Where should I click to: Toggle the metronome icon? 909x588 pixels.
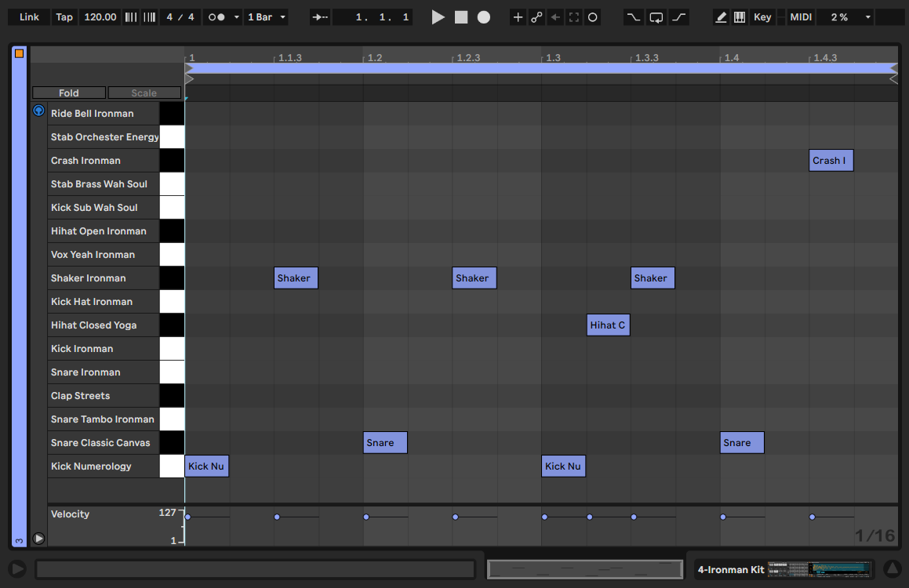click(x=216, y=17)
